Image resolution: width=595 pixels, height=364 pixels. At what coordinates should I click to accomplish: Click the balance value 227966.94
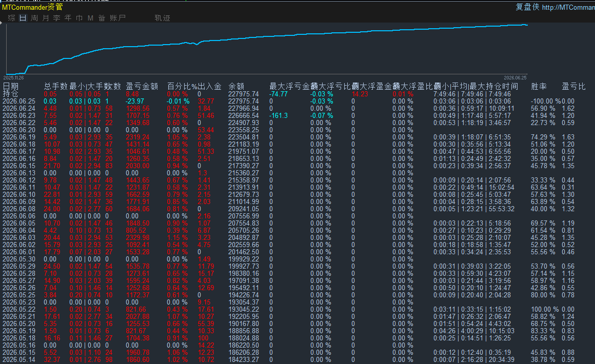point(244,109)
